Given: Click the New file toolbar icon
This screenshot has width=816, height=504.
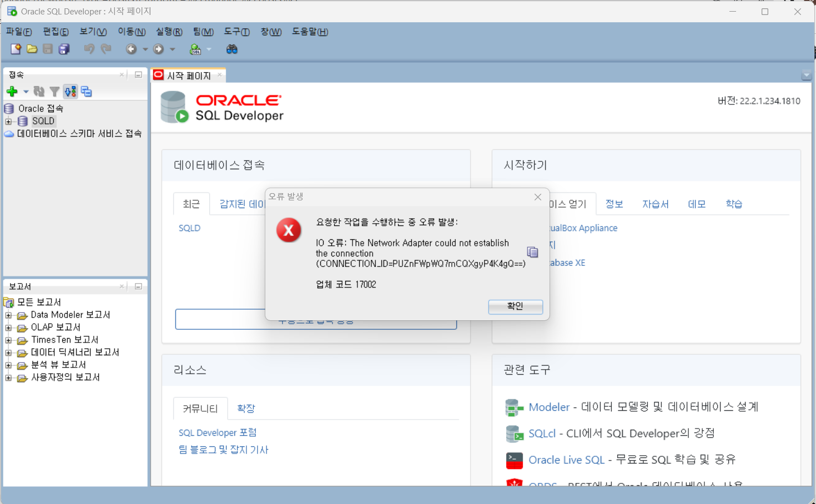Looking at the screenshot, I should click(16, 49).
